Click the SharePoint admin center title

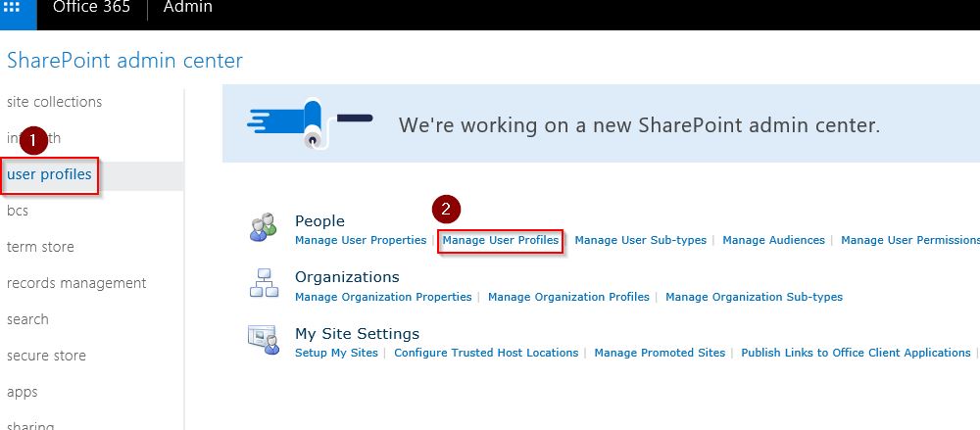coord(124,61)
